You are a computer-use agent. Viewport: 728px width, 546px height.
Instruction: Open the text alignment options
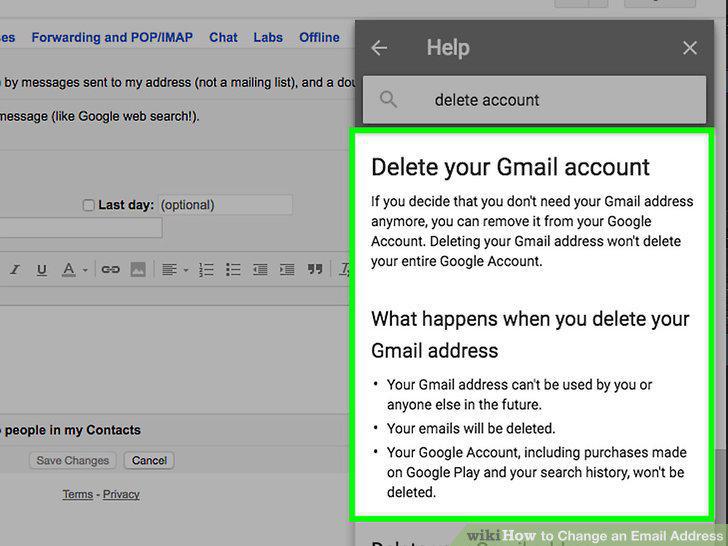coord(169,269)
